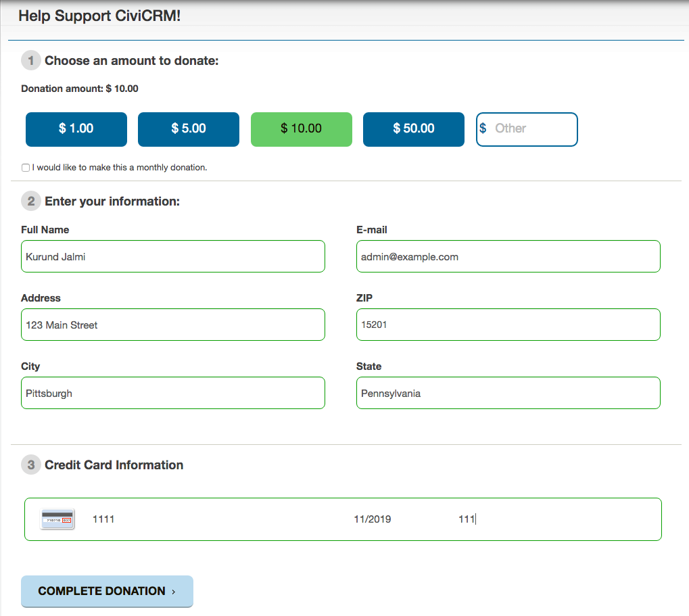The width and height of the screenshot is (689, 616).
Task: Click the monthly donation label text
Action: (x=120, y=168)
